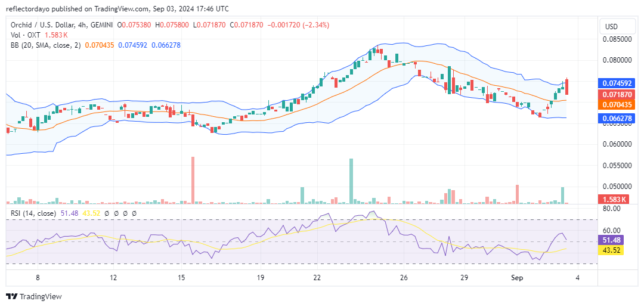Select the BB (20, SMA, close, 2) indicator label
The image size is (644, 307).
pyautogui.click(x=46, y=45)
